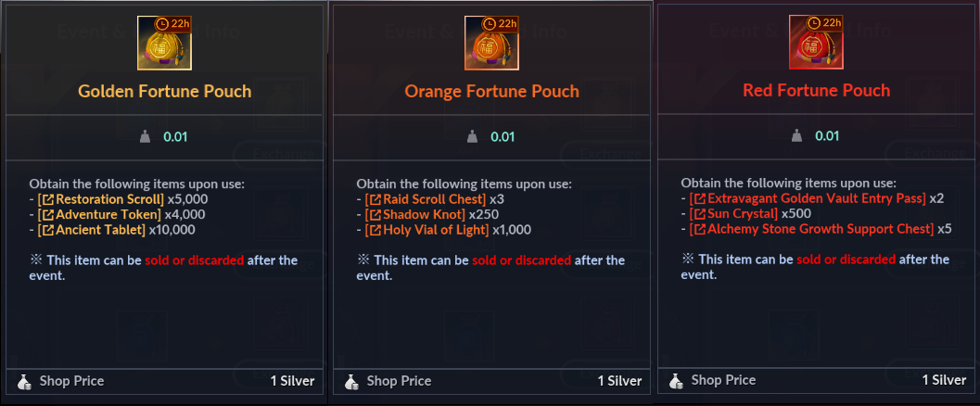Click the Orange Fortune Pouch item icon
Viewport: 980px width, 406px height.
(x=490, y=44)
